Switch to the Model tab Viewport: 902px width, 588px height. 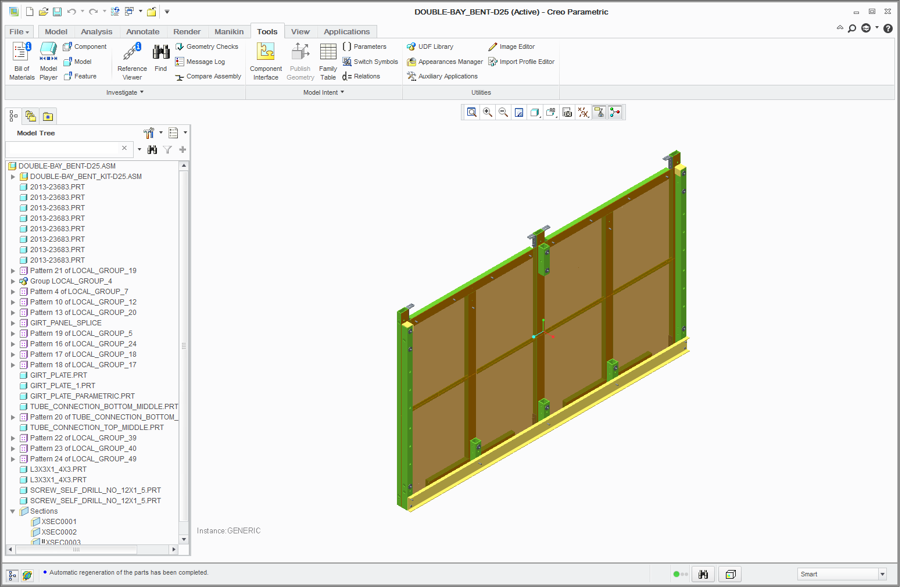(56, 32)
